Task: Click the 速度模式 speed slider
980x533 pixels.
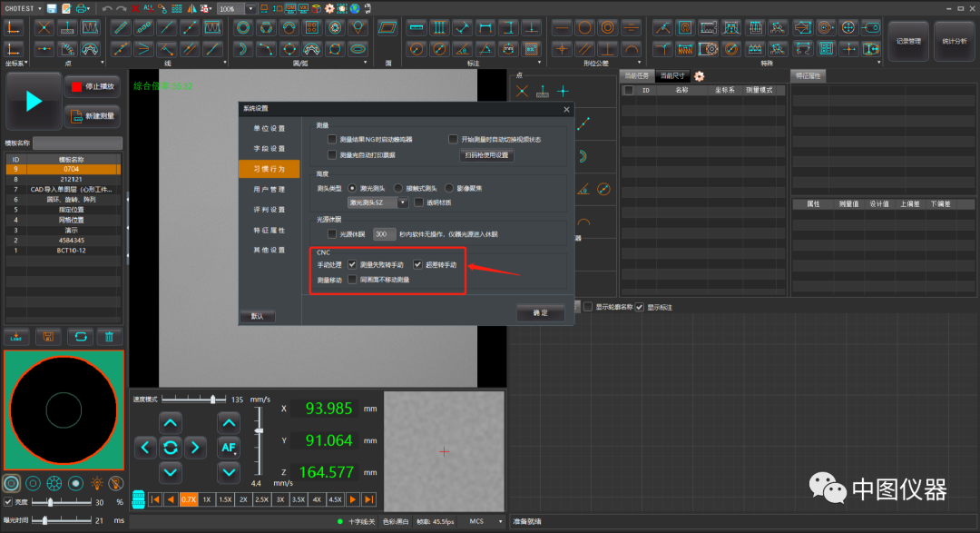Action: (x=194, y=400)
